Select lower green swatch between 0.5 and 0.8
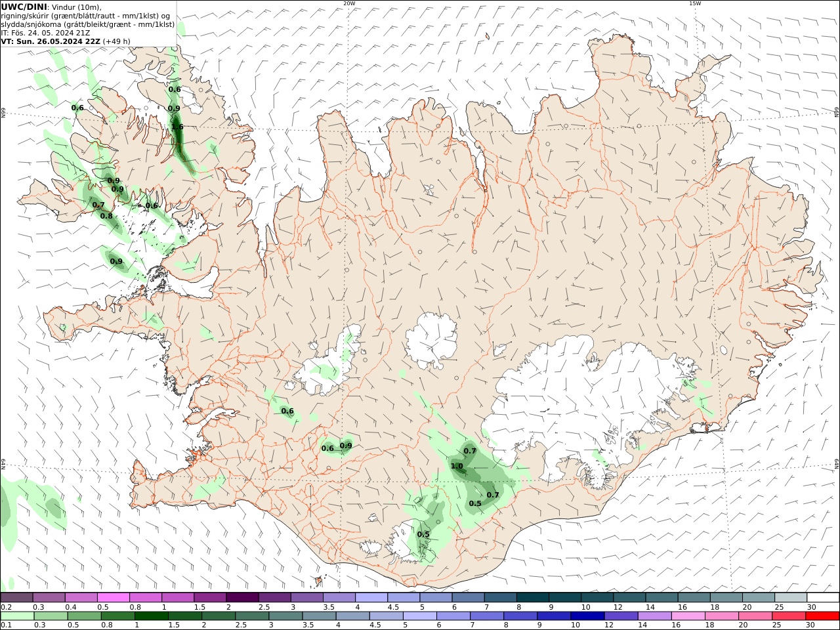 [x=84, y=616]
